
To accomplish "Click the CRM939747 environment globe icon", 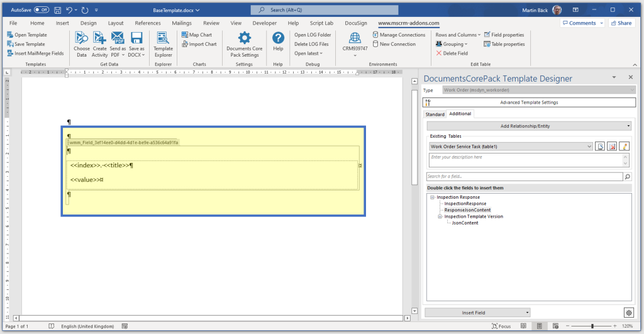I will click(355, 38).
